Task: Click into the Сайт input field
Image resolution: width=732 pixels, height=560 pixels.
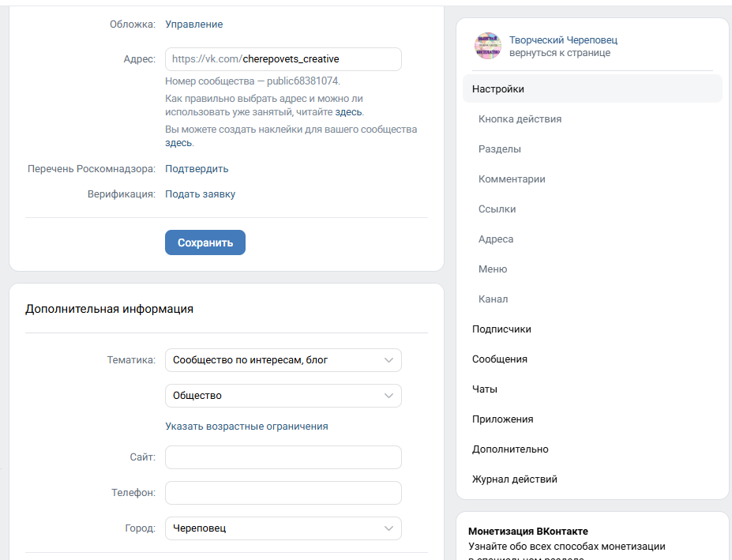Action: click(283, 457)
